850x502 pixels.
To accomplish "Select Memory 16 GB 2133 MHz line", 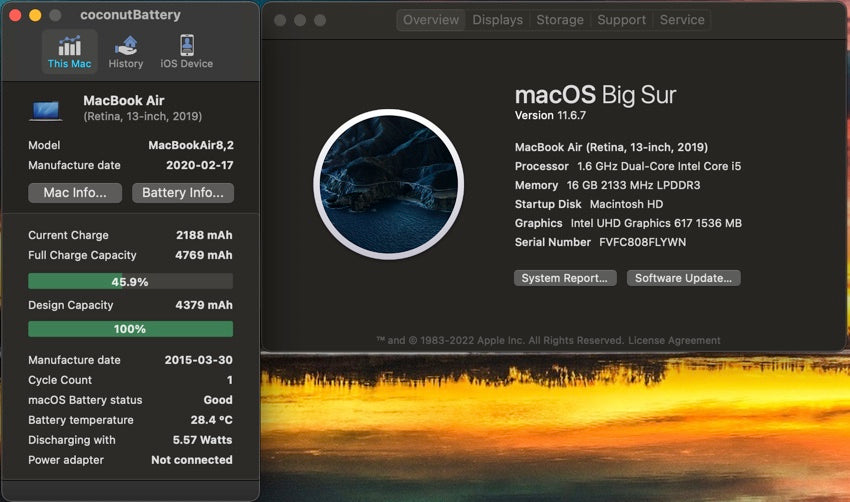I will coord(608,185).
